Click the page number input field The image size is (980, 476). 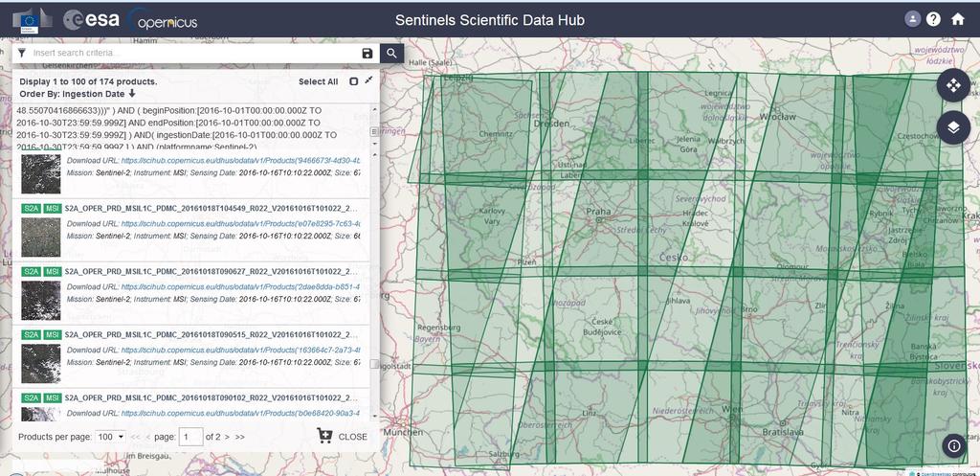(x=190, y=437)
